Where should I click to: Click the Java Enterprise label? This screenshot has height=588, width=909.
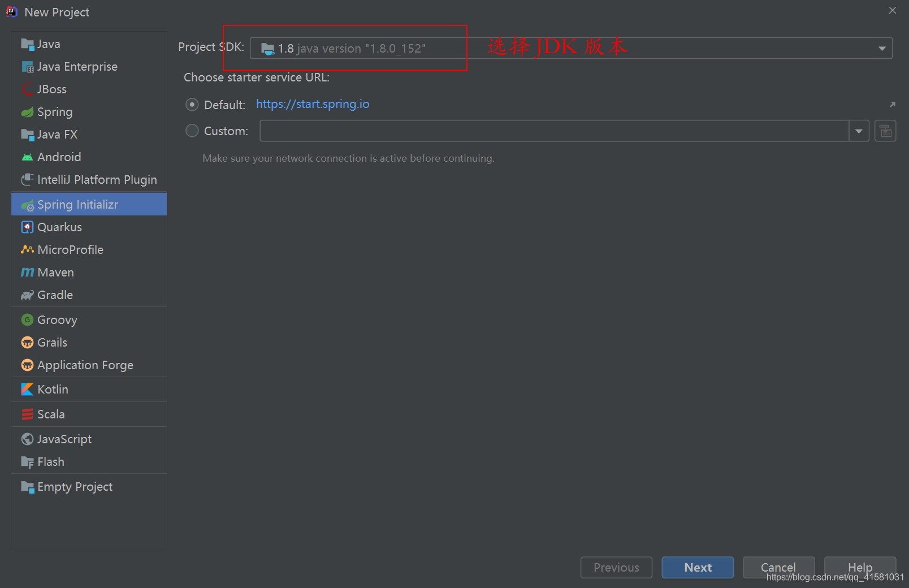(77, 67)
